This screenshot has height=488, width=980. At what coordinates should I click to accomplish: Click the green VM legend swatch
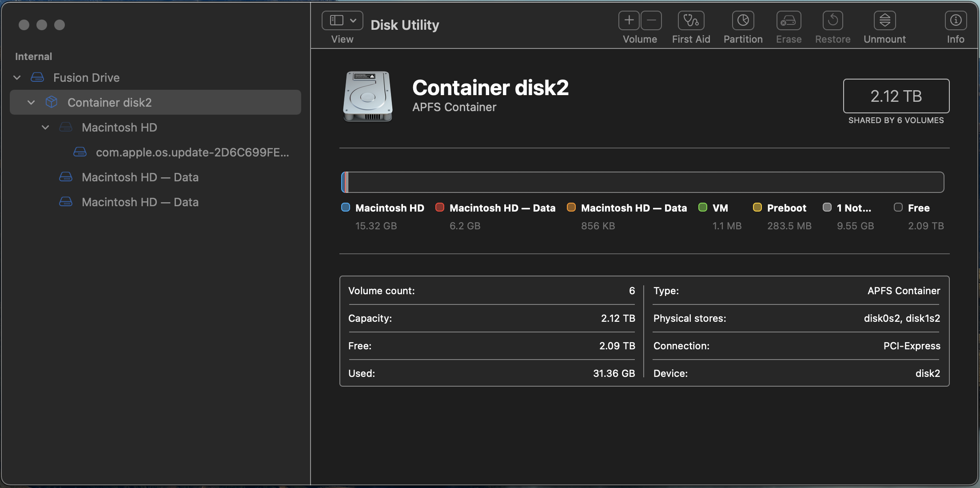pos(703,208)
